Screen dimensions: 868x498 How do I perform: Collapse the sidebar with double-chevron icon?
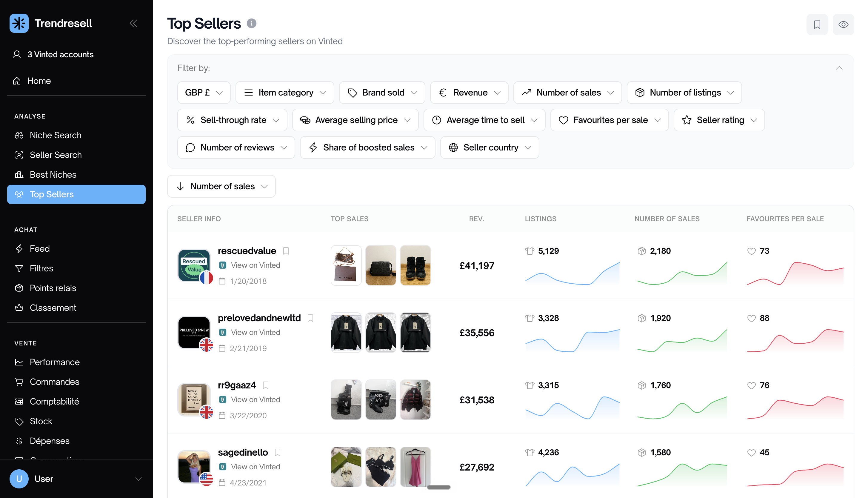click(134, 23)
